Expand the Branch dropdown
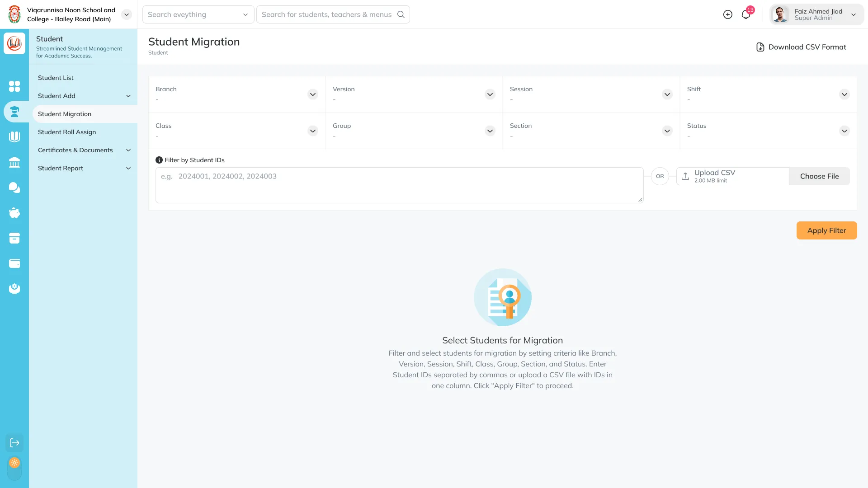Viewport: 868px width, 488px height. coord(312,94)
